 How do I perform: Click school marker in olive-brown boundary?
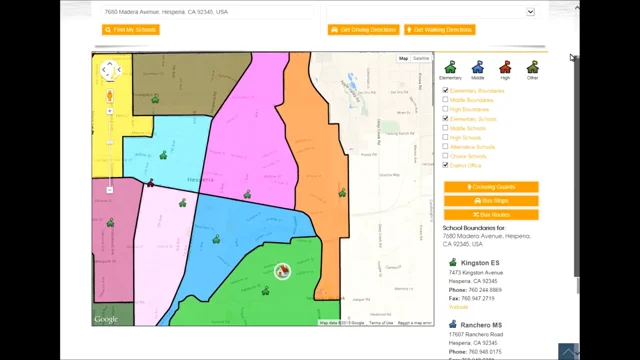pos(155,99)
